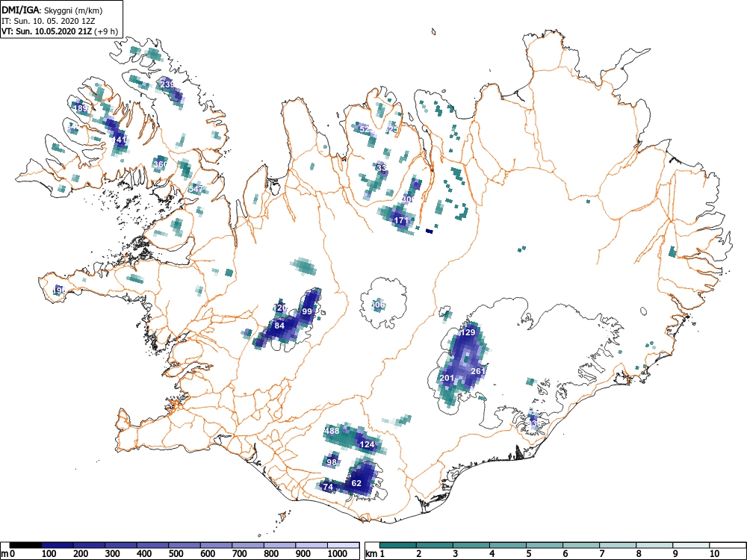
Task: Click the '7' label on the km legend
Action: tap(602, 554)
